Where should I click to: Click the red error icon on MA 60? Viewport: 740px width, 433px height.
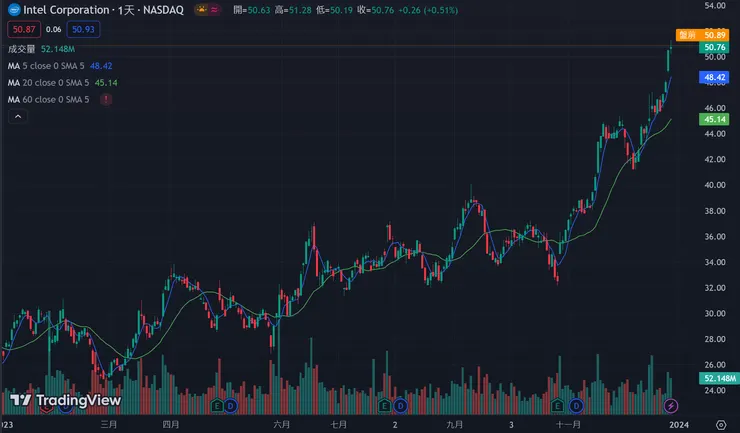(x=106, y=100)
